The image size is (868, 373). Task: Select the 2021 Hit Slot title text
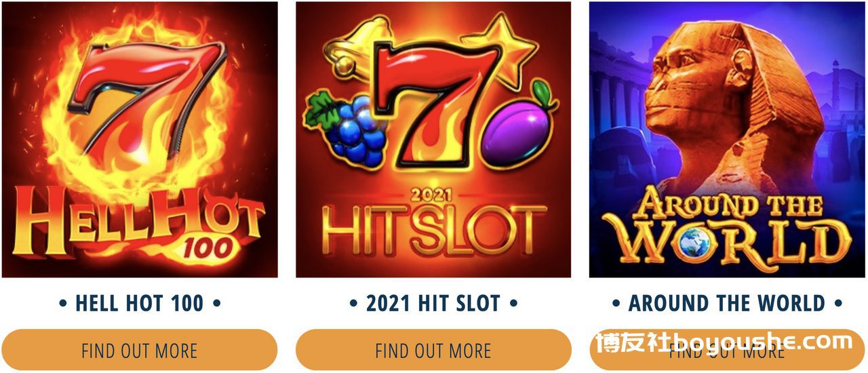click(x=433, y=303)
